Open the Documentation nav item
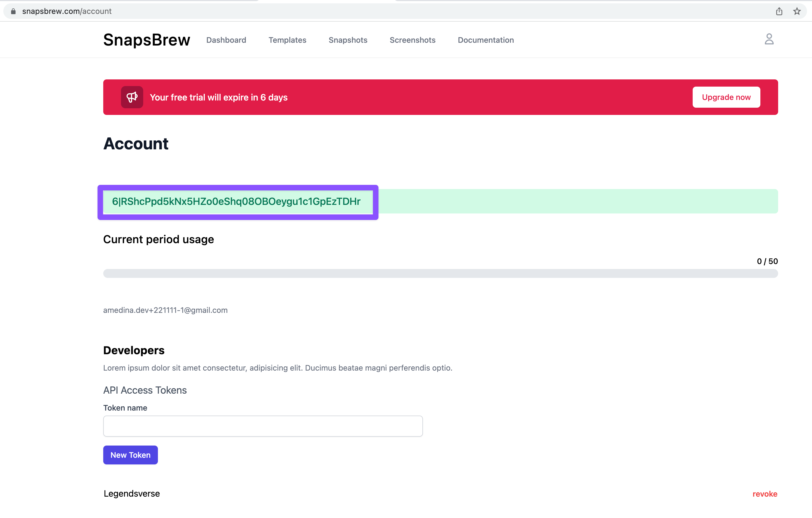Screen dimensions: 812x518 tap(486, 40)
